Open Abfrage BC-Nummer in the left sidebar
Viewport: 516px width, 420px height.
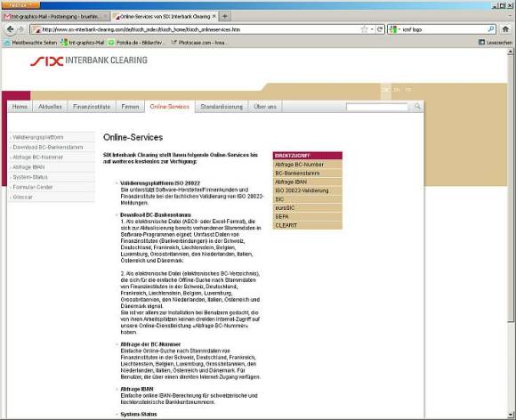(52, 157)
